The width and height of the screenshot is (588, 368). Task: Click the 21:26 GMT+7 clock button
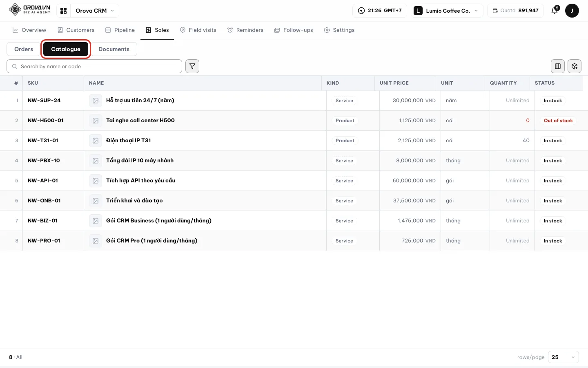click(380, 11)
